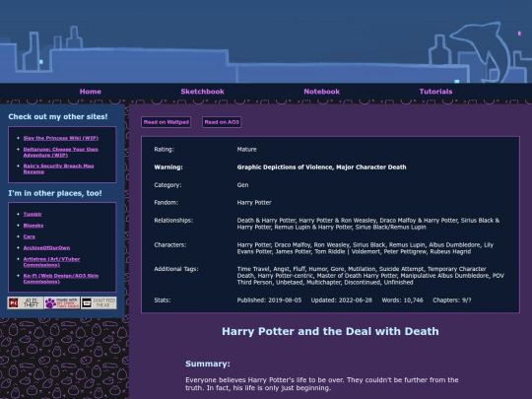Image resolution: width=532 pixels, height=399 pixels.
Task: Click the 'Summary:' heading
Action: click(208, 364)
